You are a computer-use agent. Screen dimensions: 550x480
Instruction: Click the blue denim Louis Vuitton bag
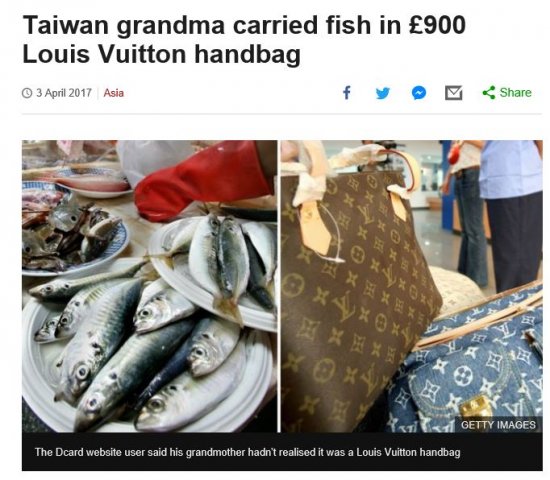tap(474, 365)
